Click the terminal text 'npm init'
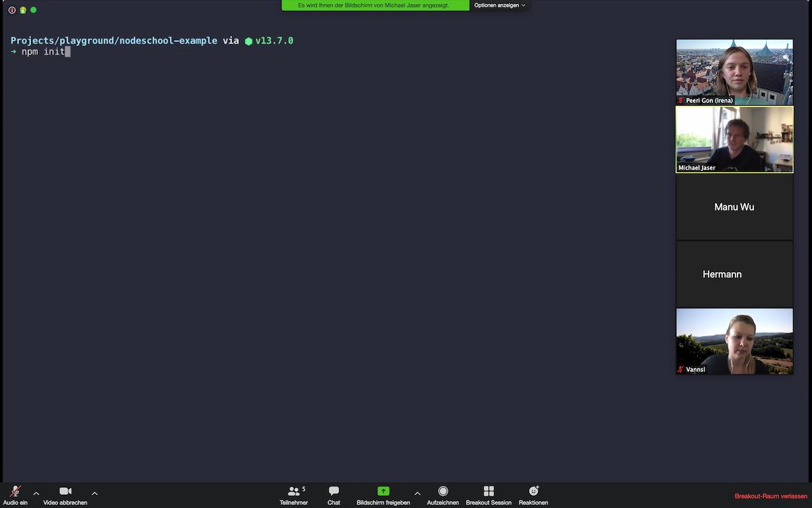Image resolution: width=812 pixels, height=508 pixels. click(x=43, y=51)
